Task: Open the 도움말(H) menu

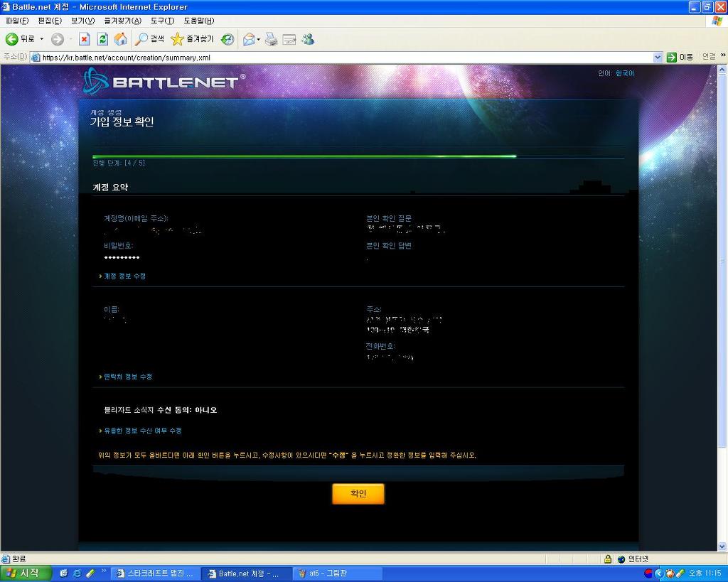Action: 199,21
